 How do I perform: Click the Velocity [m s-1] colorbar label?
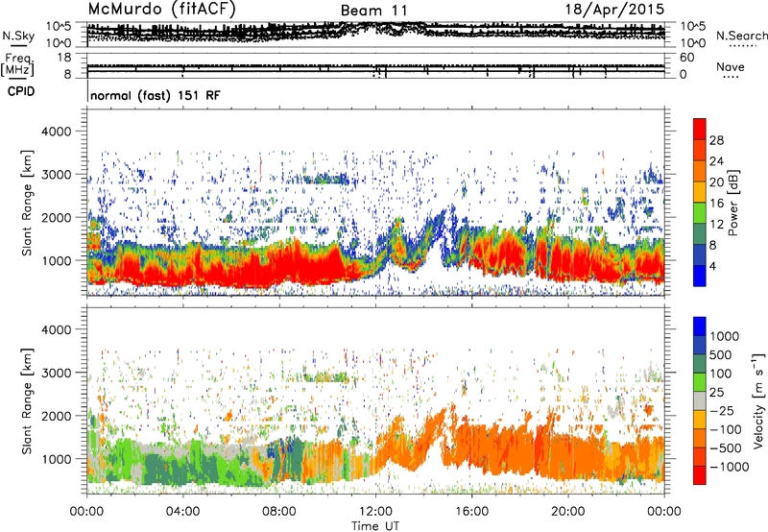(758, 400)
